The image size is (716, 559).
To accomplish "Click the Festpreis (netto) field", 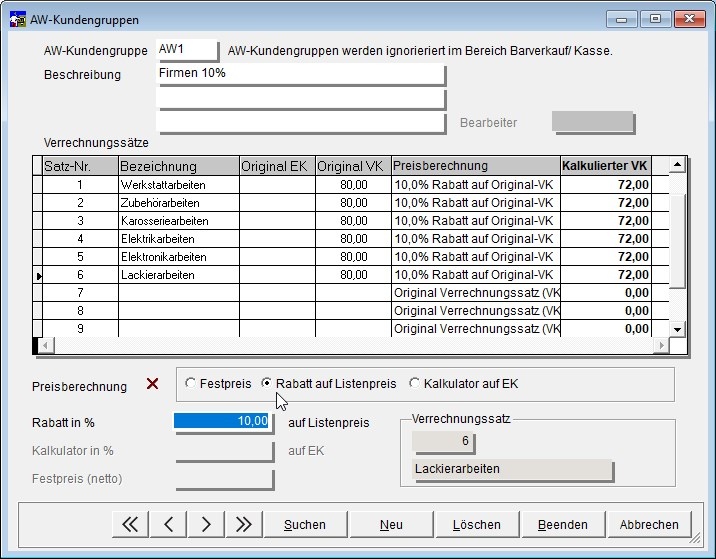I will [x=224, y=479].
